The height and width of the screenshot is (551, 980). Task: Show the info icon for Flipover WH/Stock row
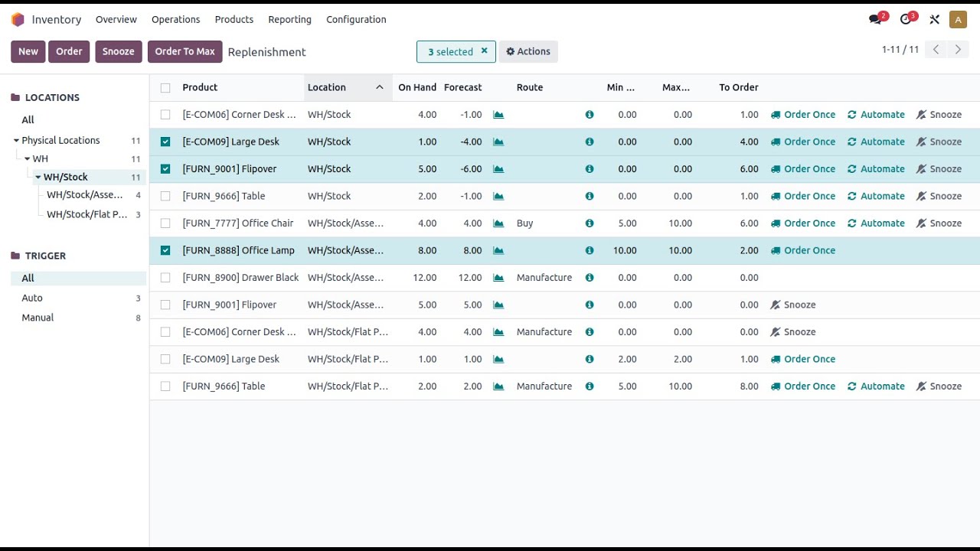[590, 169]
